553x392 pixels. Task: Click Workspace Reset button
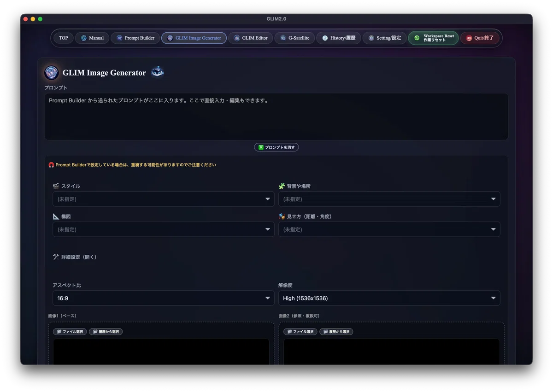434,38
